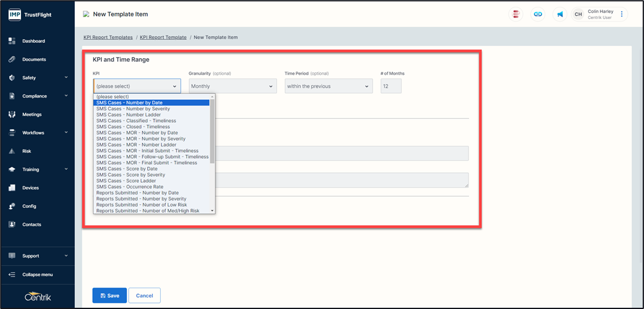Click the megaphone announcements icon

[x=559, y=14]
